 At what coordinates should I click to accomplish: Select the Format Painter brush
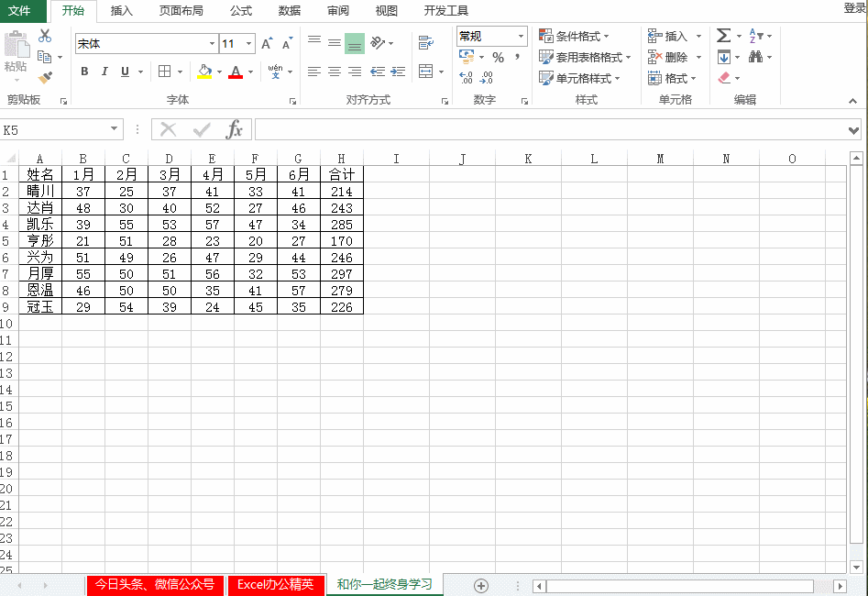(45, 78)
